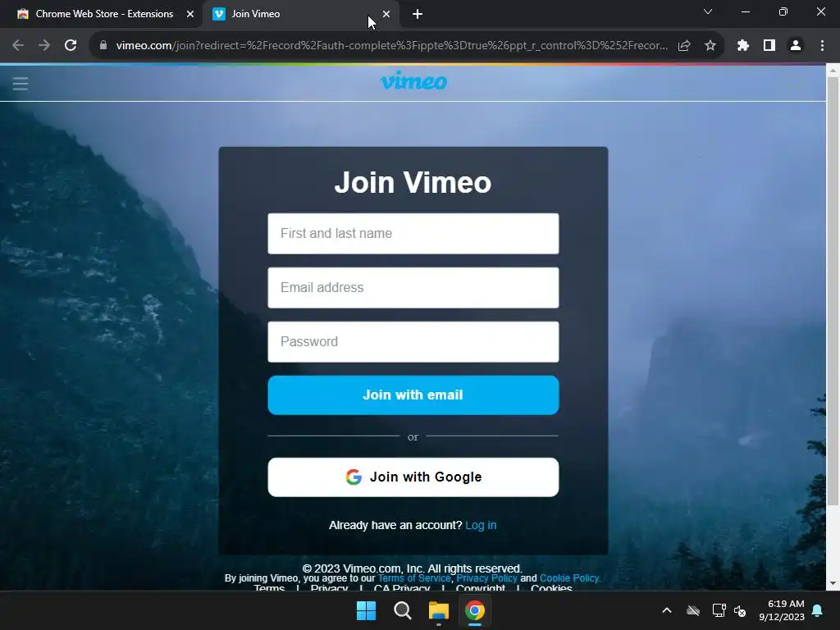Focus the Email address field

[x=413, y=288]
